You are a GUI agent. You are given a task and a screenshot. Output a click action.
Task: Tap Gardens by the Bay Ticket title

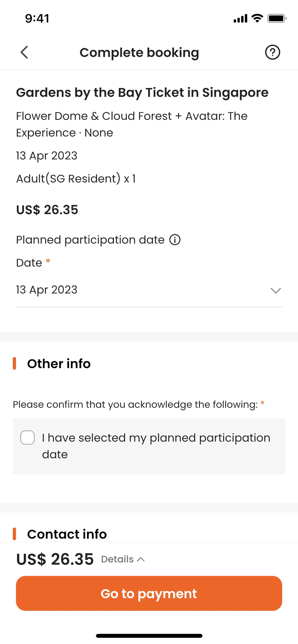142,92
